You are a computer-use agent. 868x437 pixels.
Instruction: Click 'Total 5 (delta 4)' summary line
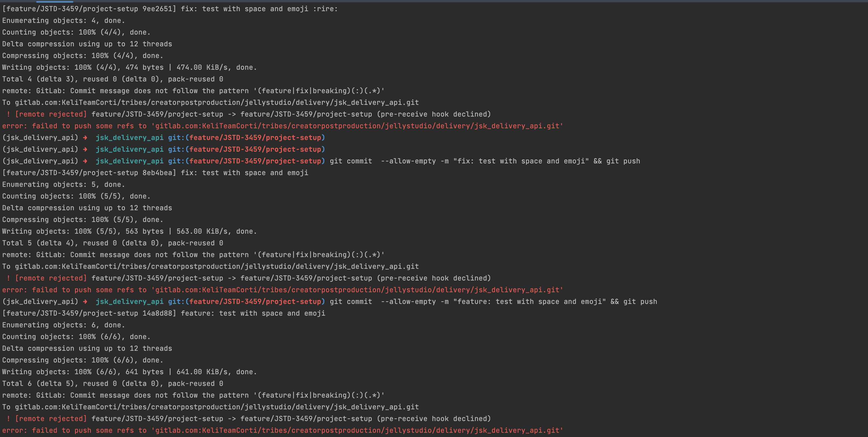click(112, 243)
